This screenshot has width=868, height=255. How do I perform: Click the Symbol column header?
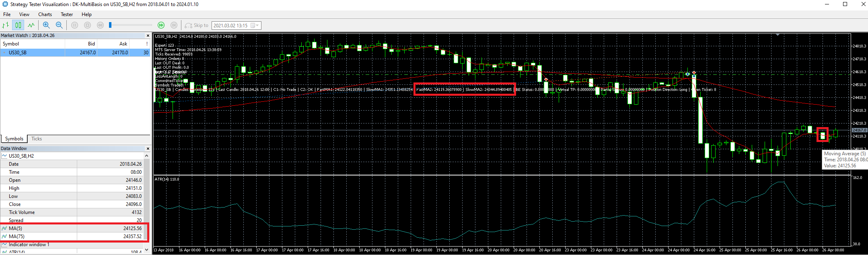pos(33,44)
